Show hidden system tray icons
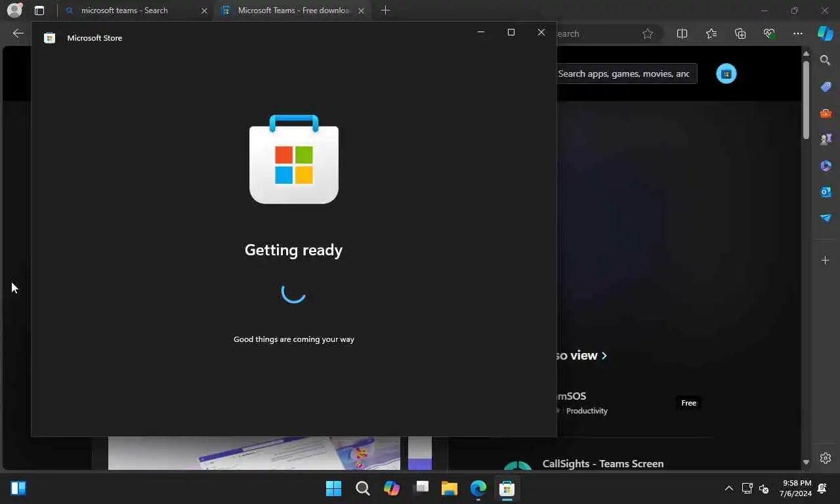The image size is (840, 504). 728,488
